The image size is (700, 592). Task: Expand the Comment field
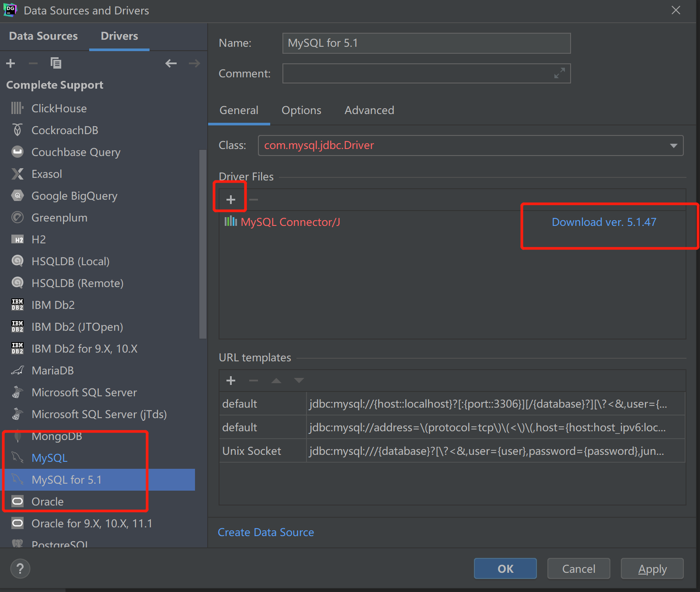coord(560,73)
